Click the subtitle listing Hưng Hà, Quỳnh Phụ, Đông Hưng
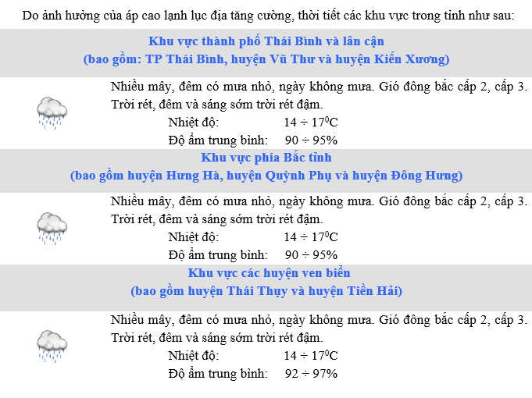532x398 pixels. pyautogui.click(x=266, y=176)
